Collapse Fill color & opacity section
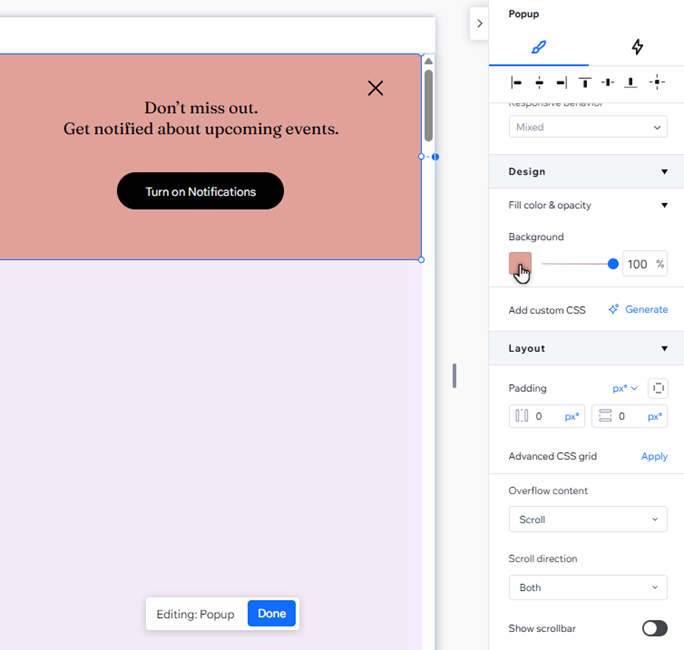 [x=664, y=205]
